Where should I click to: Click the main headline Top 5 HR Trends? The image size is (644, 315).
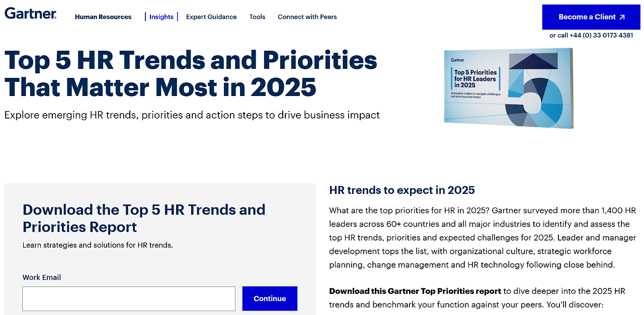tap(191, 74)
